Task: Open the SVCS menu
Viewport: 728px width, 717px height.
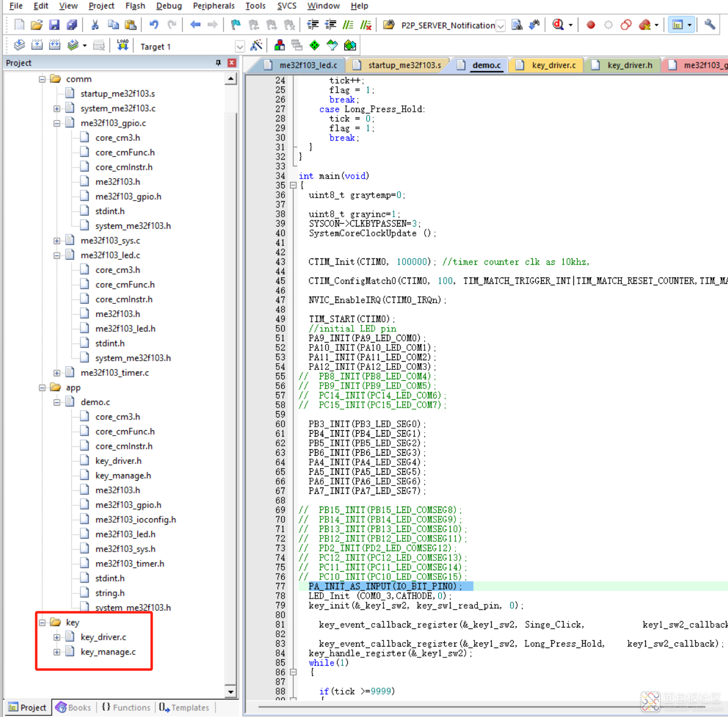Action: coord(287,6)
